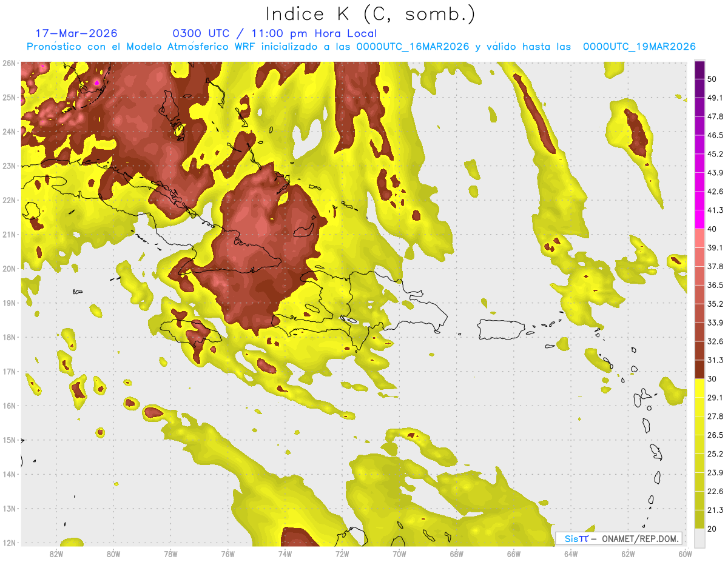Click the "0000UTC_16MAR2026" initialization time
The width and height of the screenshot is (728, 562).
[x=413, y=47]
